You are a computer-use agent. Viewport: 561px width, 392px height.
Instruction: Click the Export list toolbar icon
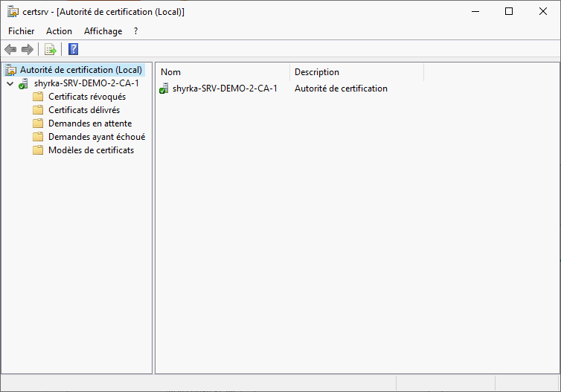point(51,50)
